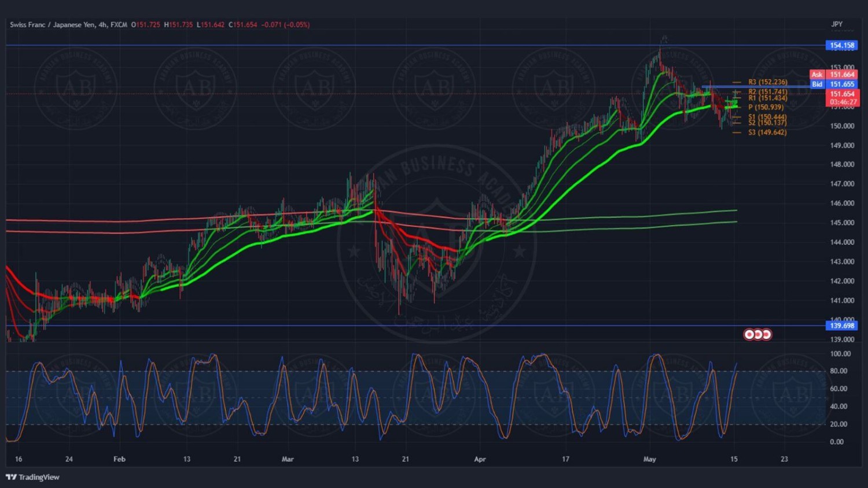Click the 144.000 price axis label
Viewport: 868px width, 488px height.
[x=842, y=242]
